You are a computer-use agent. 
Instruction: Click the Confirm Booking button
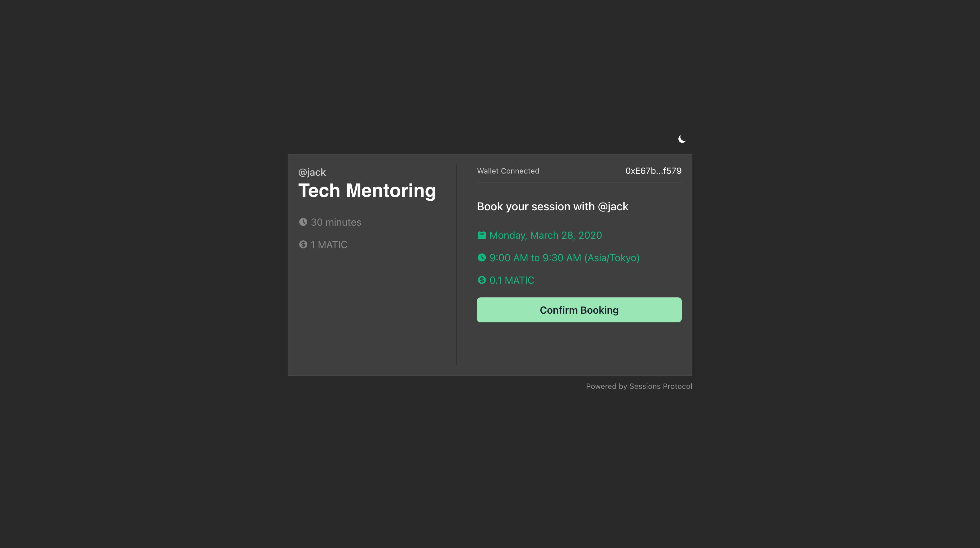[579, 310]
